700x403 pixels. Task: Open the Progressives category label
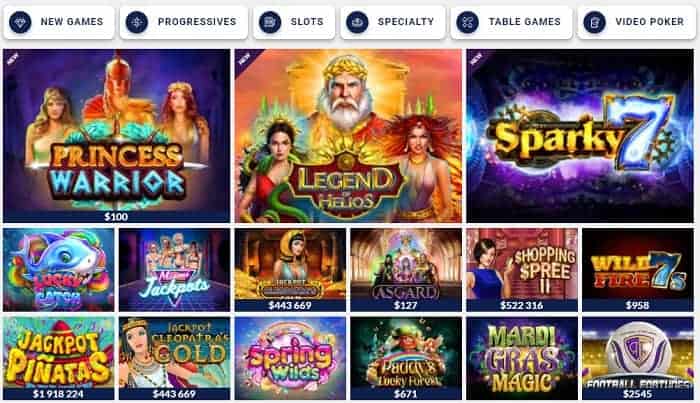tap(197, 22)
